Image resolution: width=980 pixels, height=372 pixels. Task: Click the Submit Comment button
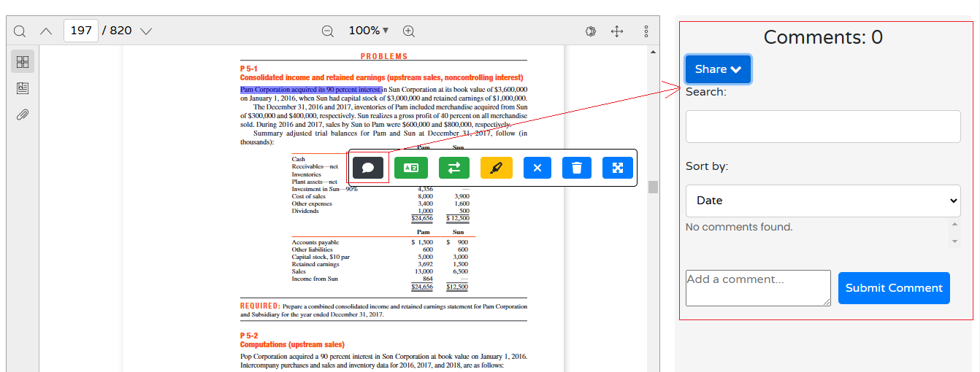[894, 288]
